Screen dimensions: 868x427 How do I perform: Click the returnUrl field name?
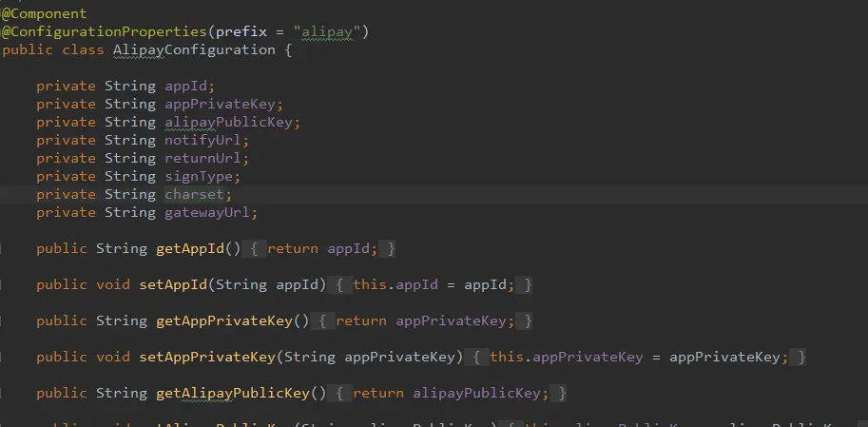click(203, 159)
